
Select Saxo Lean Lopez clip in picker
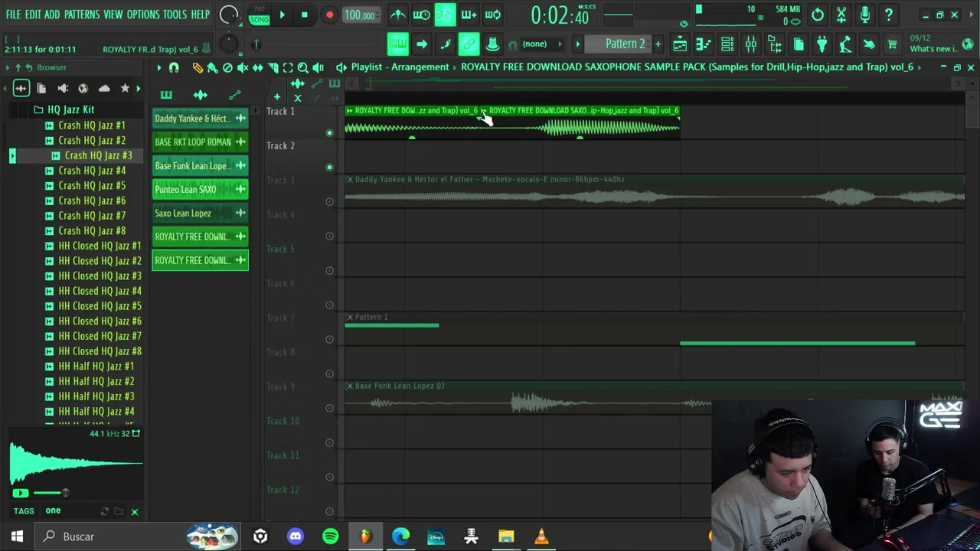[200, 214]
